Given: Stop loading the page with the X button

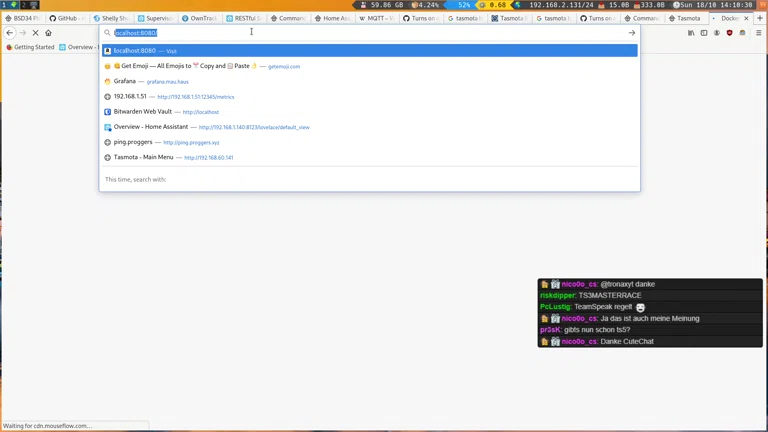Looking at the screenshot, I should tap(35, 33).
